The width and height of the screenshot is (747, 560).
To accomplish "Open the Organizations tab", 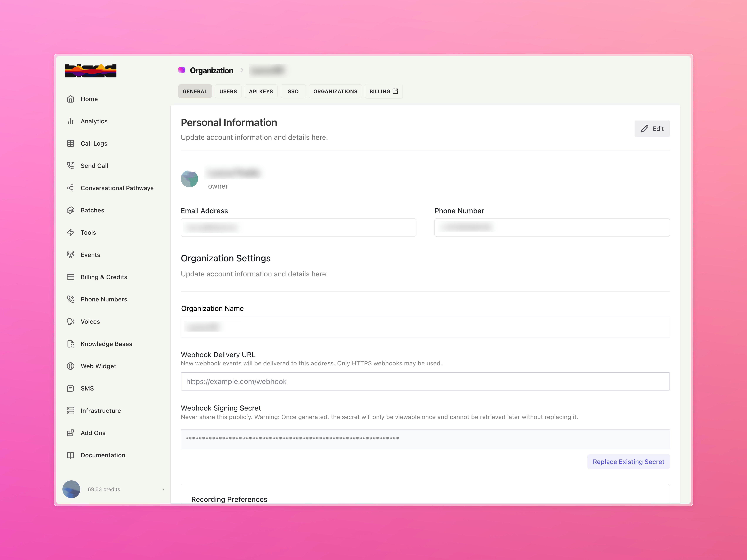I will pyautogui.click(x=335, y=91).
